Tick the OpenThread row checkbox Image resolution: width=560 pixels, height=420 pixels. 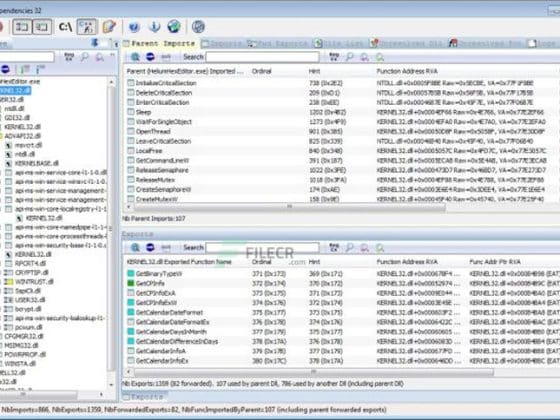tap(131, 131)
